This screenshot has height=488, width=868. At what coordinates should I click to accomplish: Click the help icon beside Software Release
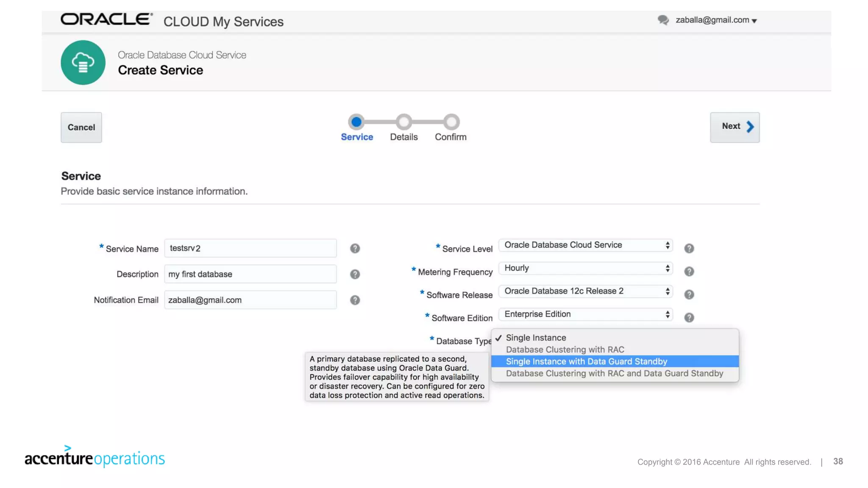click(x=689, y=294)
